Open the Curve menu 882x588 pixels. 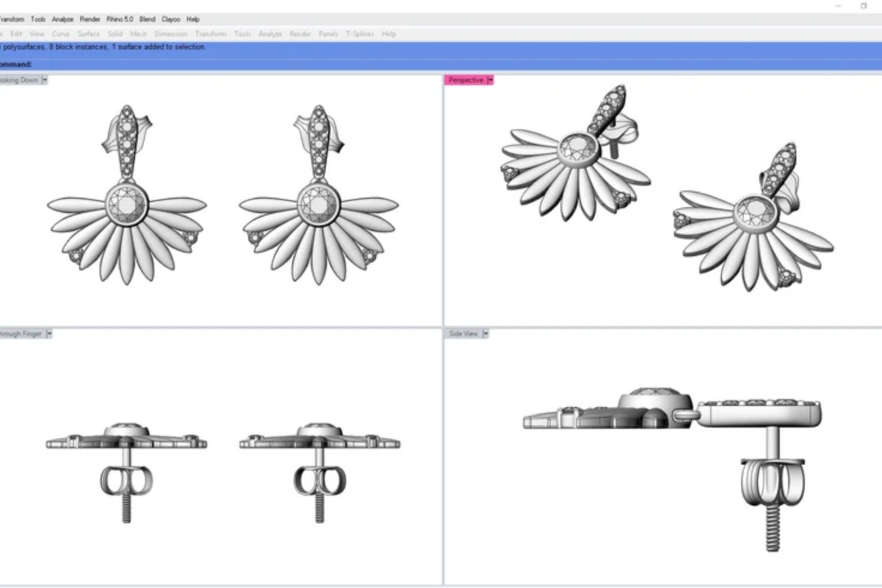(x=60, y=34)
